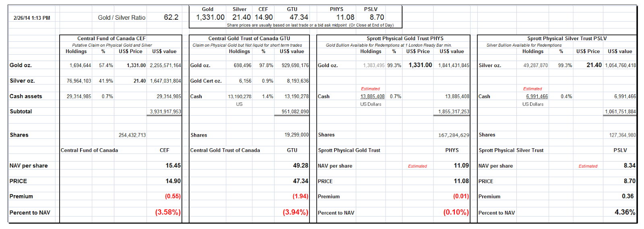Select GTU premium (1.94)

coord(300,196)
